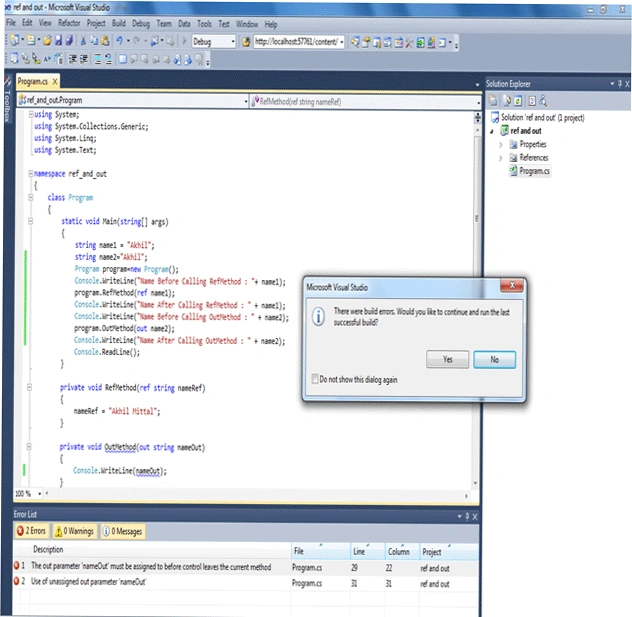Click View Code icon in Solution Explorer
632x617 pixels.
[x=532, y=101]
